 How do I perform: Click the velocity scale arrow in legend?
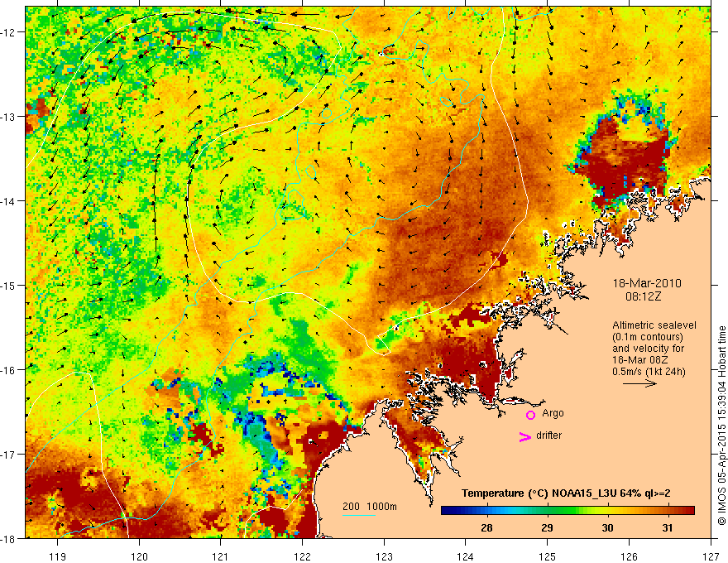(x=639, y=383)
